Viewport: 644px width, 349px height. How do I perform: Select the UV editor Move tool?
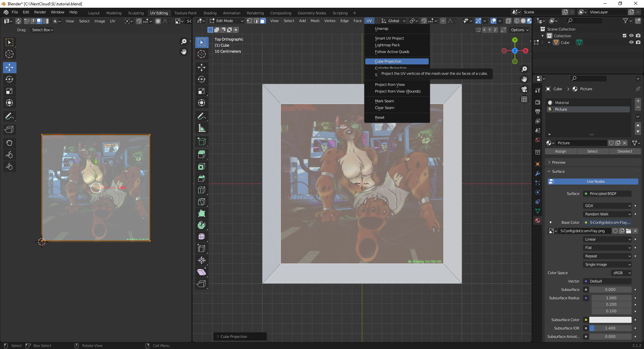click(x=9, y=67)
